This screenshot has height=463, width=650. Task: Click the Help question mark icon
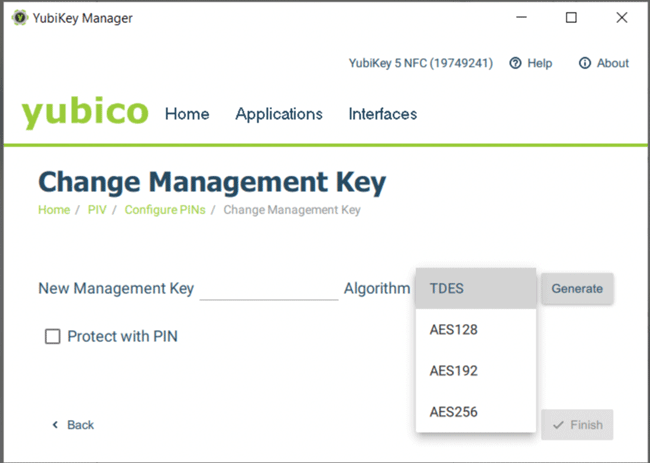(x=516, y=63)
